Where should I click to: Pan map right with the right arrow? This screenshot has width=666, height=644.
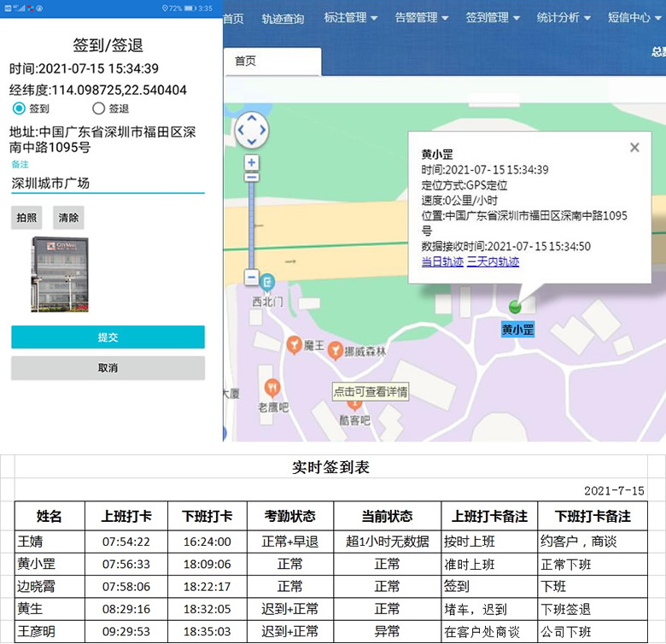pyautogui.click(x=263, y=130)
